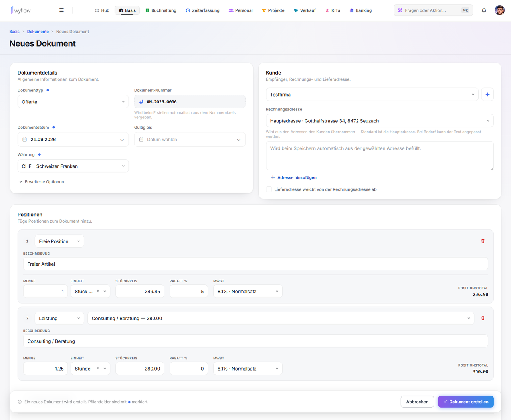Delete position 2 with trash icon
This screenshot has width=511, height=420.
(x=483, y=318)
